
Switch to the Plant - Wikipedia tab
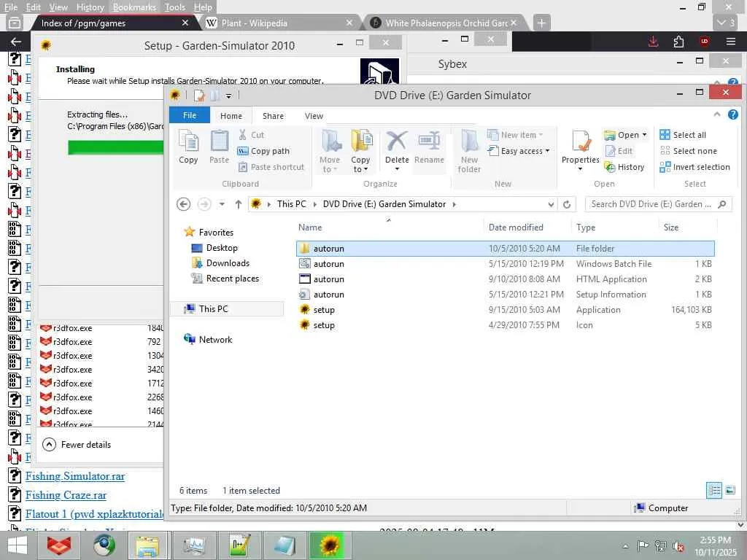tap(279, 23)
